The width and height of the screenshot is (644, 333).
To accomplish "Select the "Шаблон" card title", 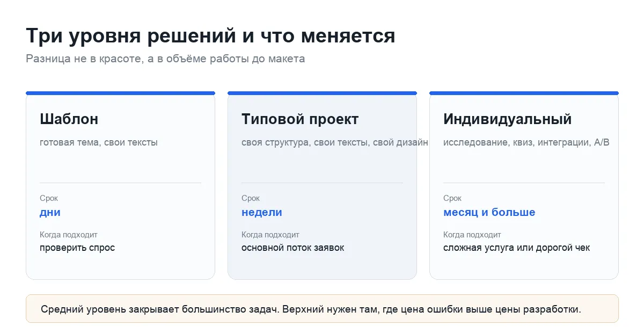I will point(69,119).
